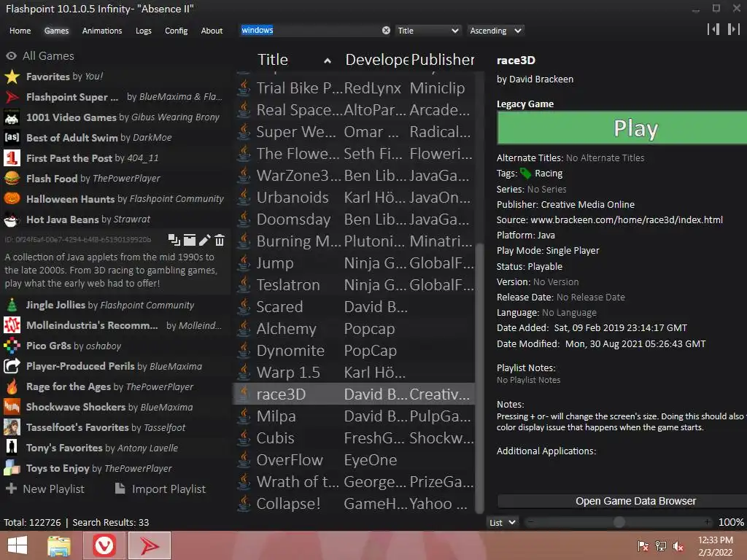Open the Config tab
747x560 pixels.
coord(177,31)
